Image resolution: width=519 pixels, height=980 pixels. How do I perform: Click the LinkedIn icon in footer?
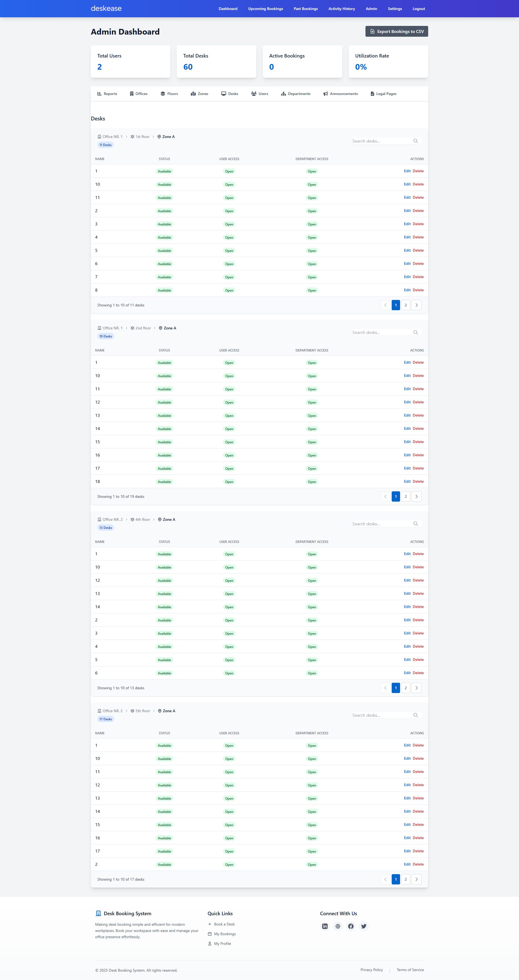325,926
